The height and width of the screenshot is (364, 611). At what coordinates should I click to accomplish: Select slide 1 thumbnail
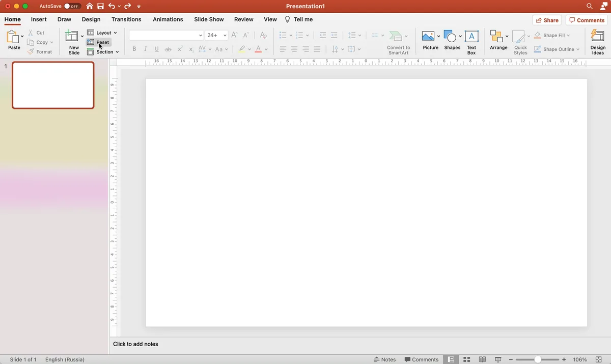tap(53, 85)
